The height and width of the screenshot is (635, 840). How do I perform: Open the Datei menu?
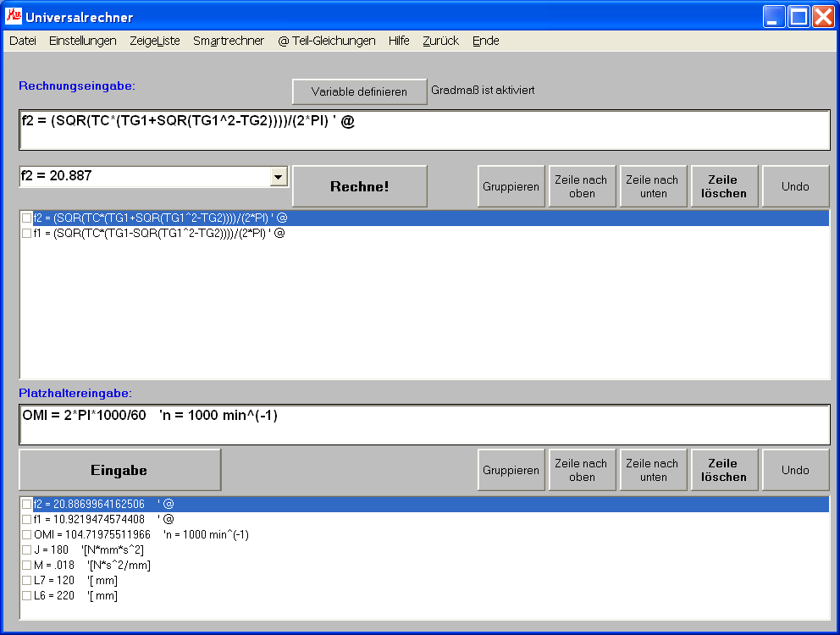(x=23, y=41)
